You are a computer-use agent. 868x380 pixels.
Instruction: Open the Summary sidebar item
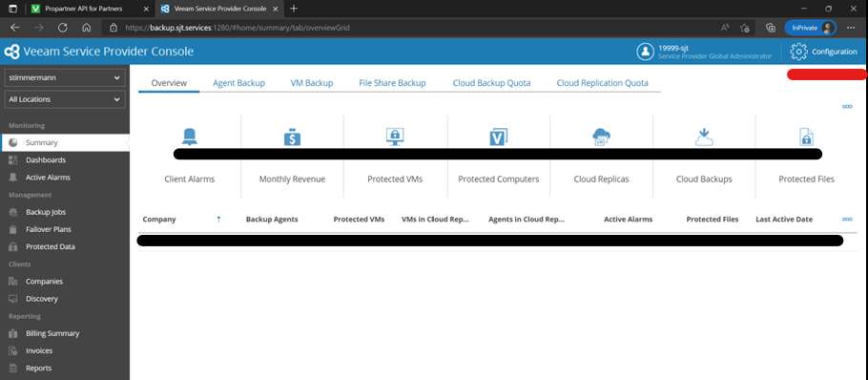pyautogui.click(x=65, y=142)
